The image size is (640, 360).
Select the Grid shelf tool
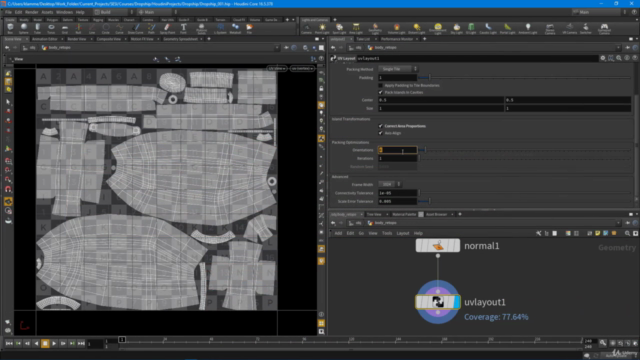click(64, 29)
